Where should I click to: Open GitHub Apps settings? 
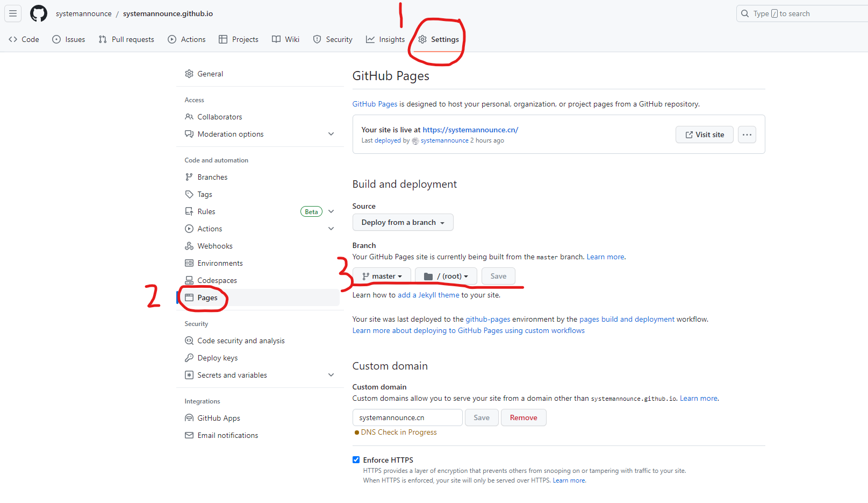coord(260,418)
